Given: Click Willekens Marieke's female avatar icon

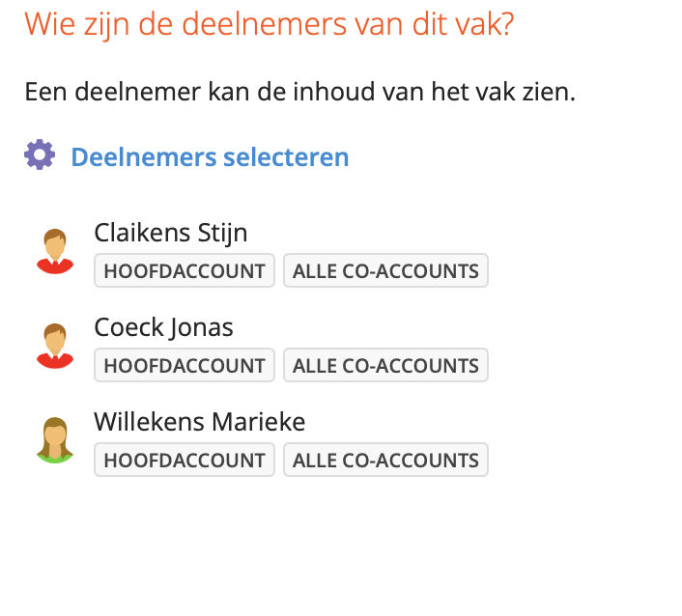Looking at the screenshot, I should [55, 440].
